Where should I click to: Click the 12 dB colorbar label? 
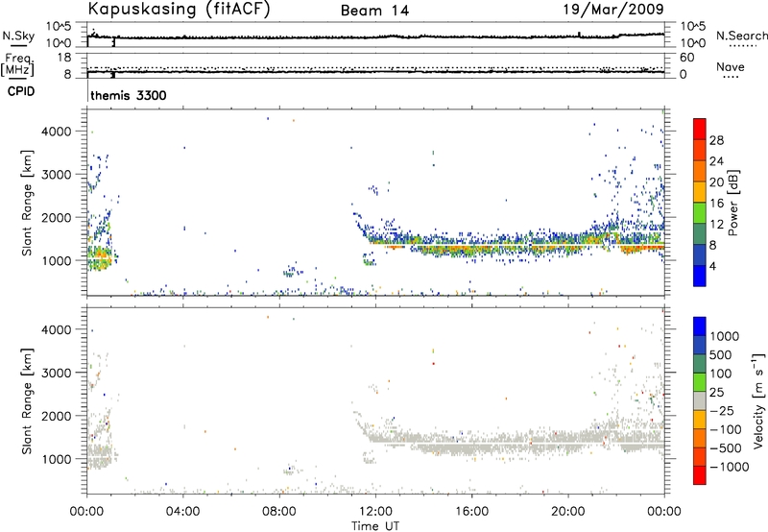716,225
